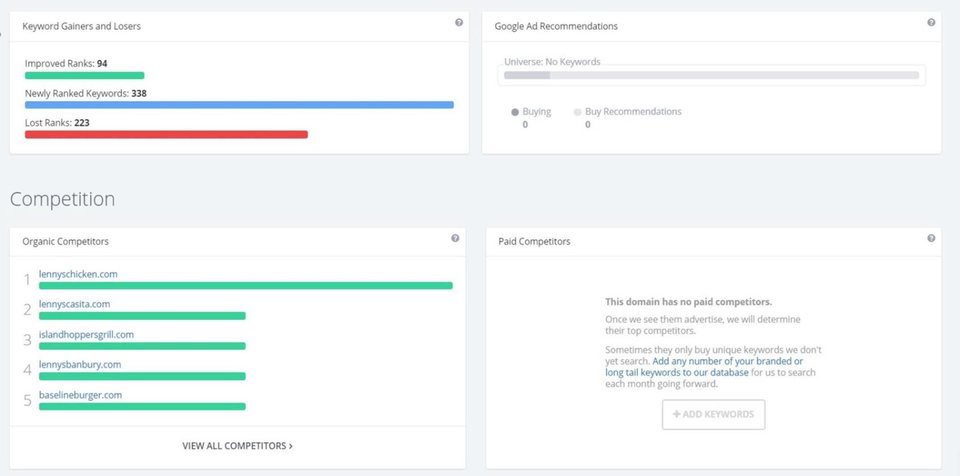This screenshot has width=960, height=476.
Task: Click the 'Lost Ranks: 223' label
Action: (57, 123)
